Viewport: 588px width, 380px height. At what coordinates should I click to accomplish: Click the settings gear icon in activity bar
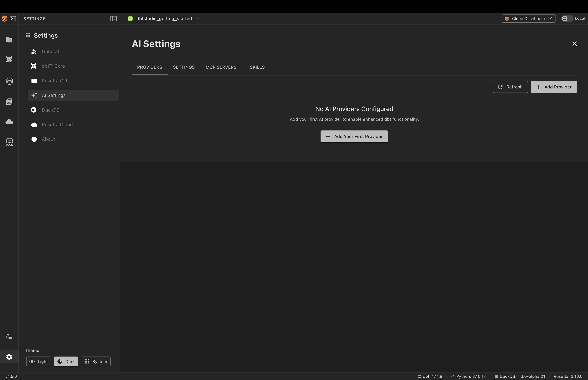(9, 357)
